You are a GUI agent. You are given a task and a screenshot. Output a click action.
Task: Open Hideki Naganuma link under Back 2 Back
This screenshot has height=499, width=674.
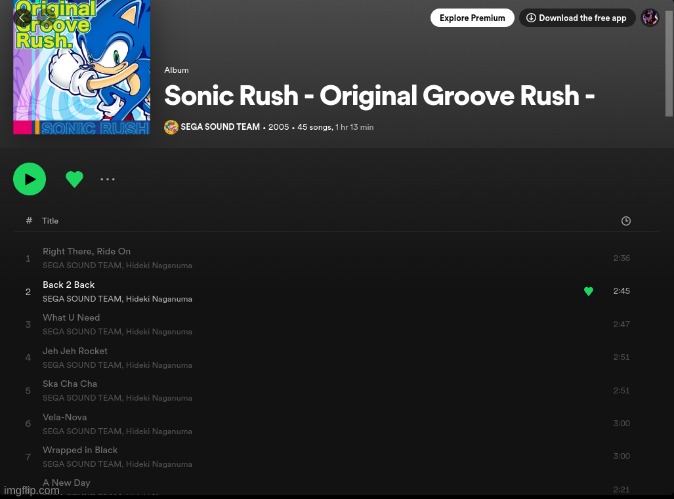click(159, 299)
